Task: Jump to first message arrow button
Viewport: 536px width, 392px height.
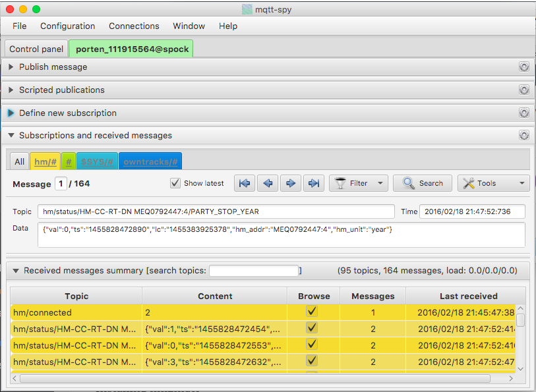Action: coord(245,183)
